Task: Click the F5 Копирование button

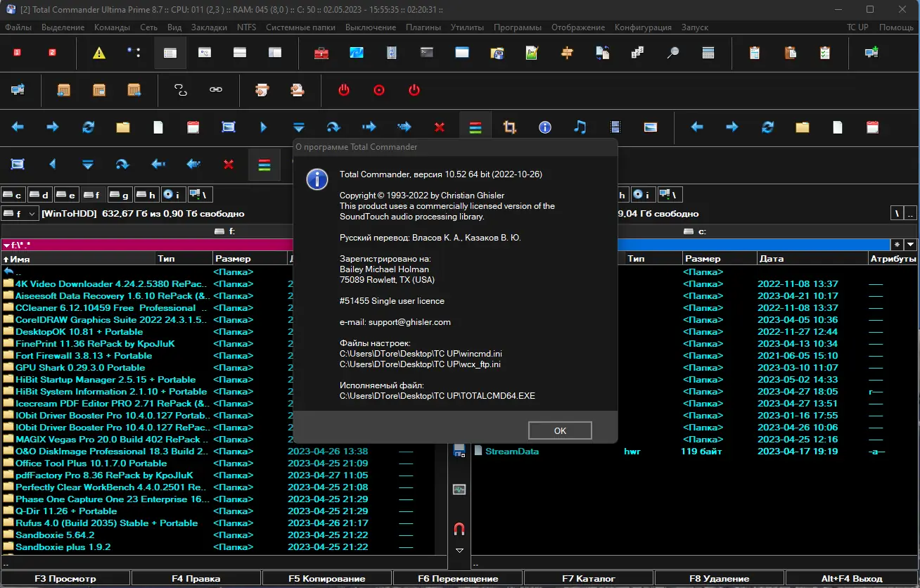Action: tap(326, 579)
